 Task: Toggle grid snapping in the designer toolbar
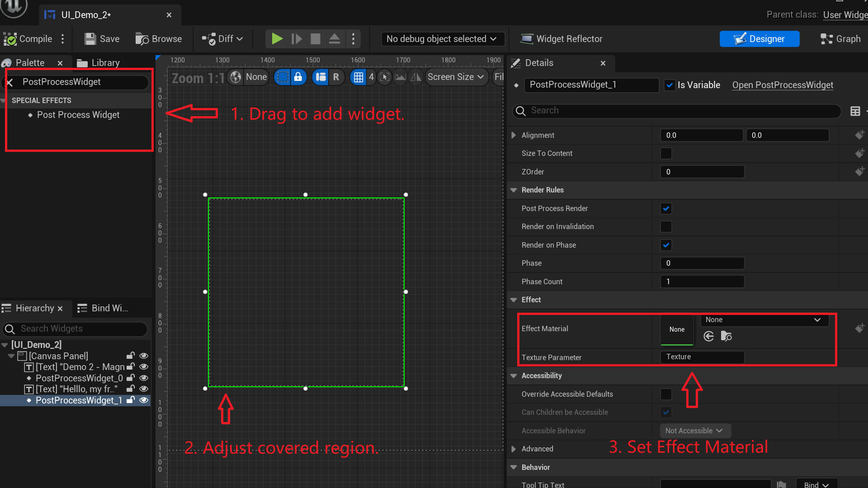pos(359,77)
